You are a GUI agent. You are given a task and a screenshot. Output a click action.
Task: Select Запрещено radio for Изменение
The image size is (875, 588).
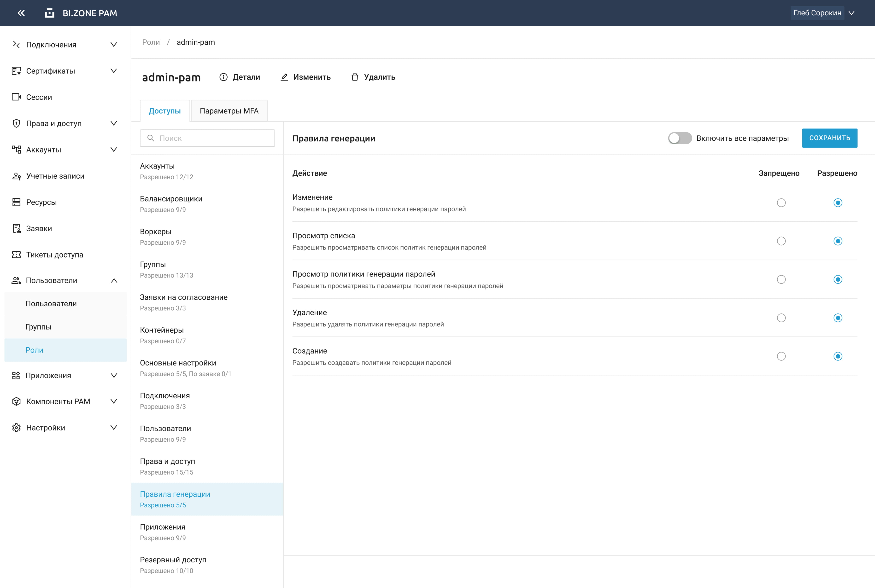click(781, 203)
